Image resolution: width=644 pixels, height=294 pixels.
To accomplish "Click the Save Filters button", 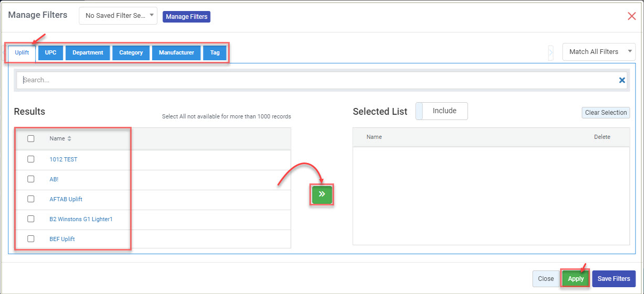I will 614,279.
